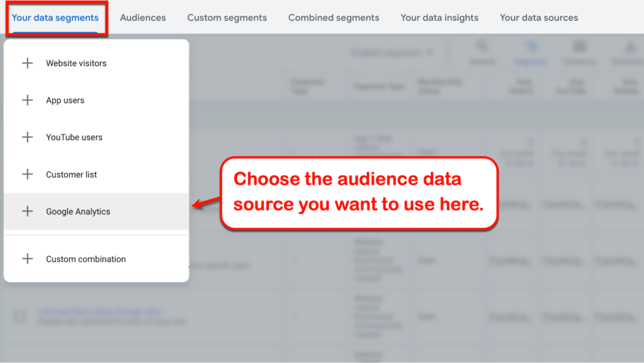The width and height of the screenshot is (644, 363).
Task: Tick the checkbox beside the blurred segment row
Action: [x=19, y=316]
